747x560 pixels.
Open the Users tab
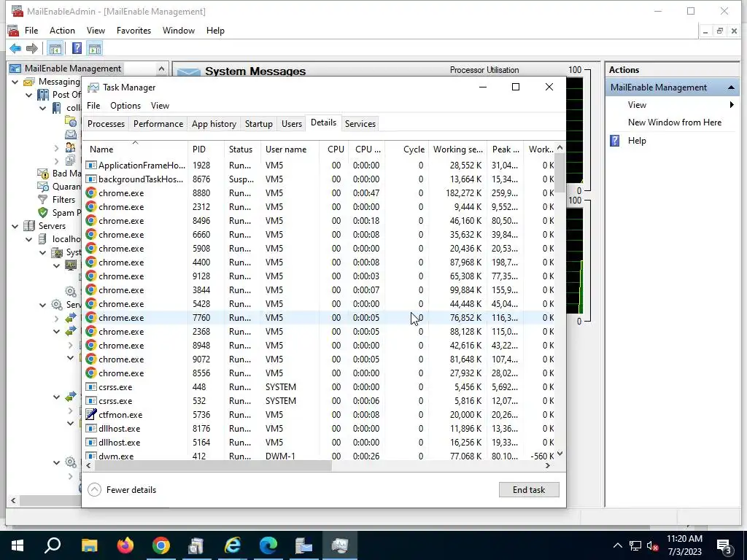pos(292,124)
